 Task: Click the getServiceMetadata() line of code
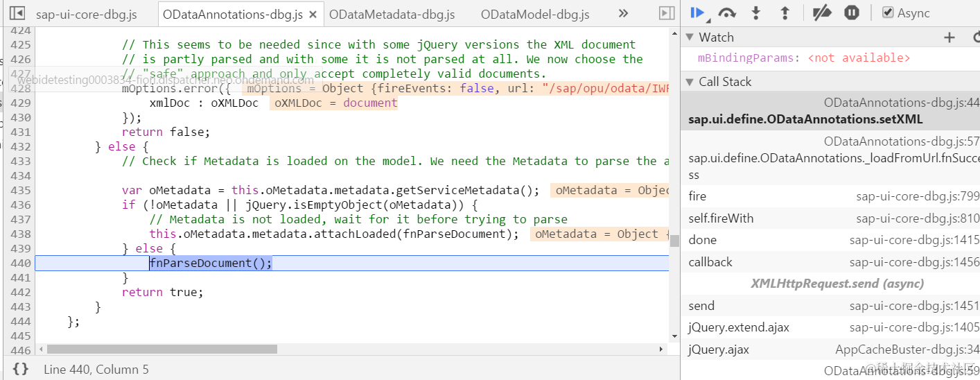point(331,190)
